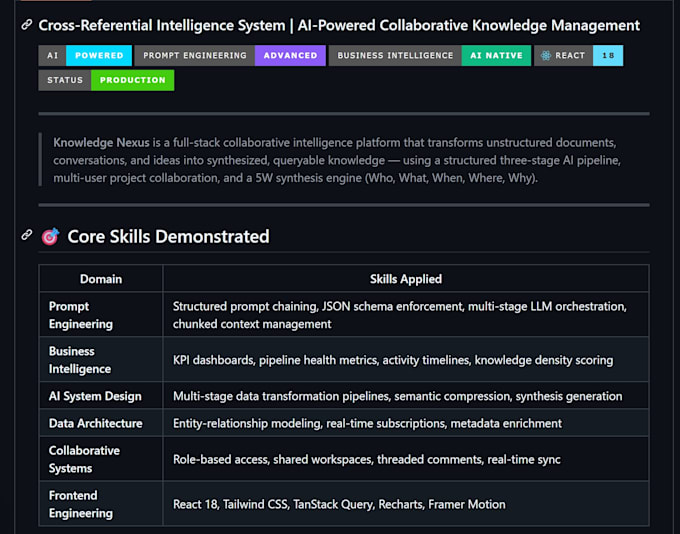
Task: Select the Collaborative Systems domain cell
Action: coord(101,459)
